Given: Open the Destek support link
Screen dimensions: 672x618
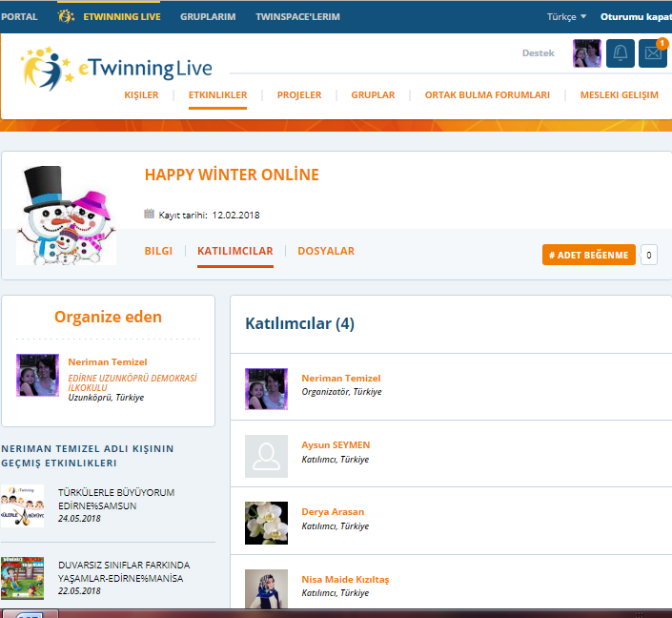Looking at the screenshot, I should (x=538, y=53).
